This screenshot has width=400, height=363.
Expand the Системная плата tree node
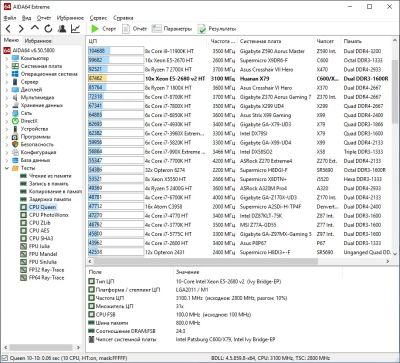pyautogui.click(x=7, y=66)
